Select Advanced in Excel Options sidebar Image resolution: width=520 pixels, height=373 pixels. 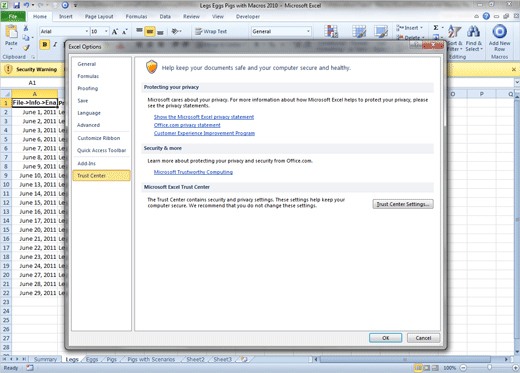pyautogui.click(x=88, y=125)
